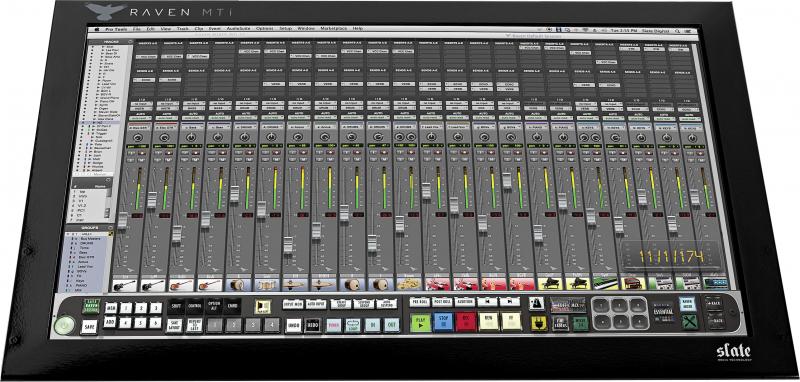The image size is (800, 382).
Task: Click the bottom-left pad of six-button grid
Action: pos(603,321)
